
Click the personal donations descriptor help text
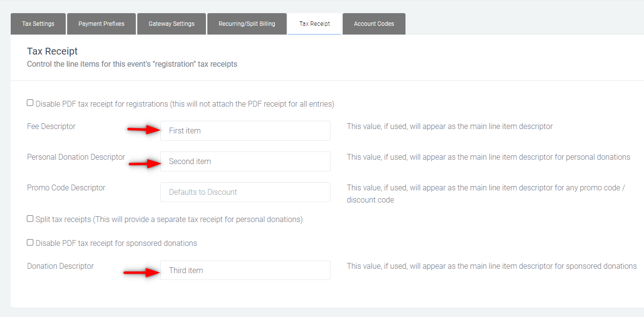coord(488,157)
